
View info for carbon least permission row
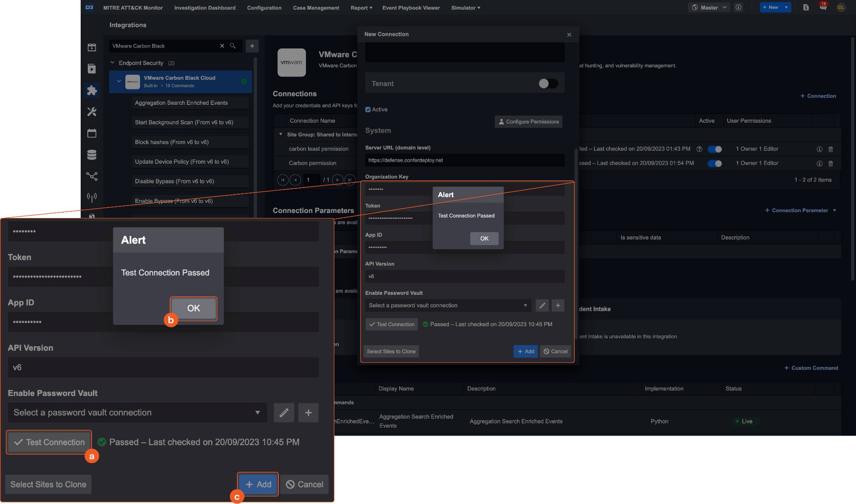click(820, 149)
